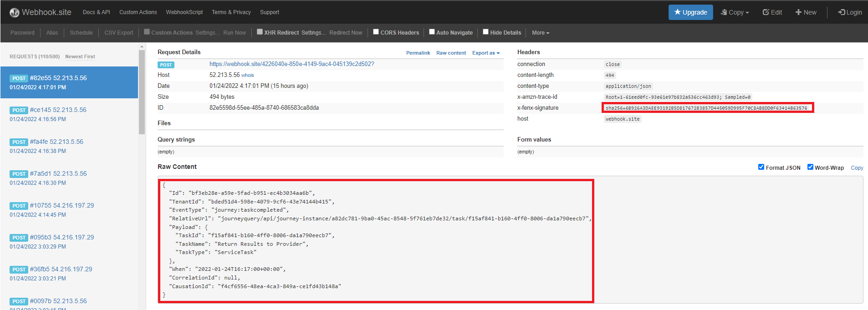868x310 pixels.
Task: Select request #ce145 in the list
Action: pos(69,114)
